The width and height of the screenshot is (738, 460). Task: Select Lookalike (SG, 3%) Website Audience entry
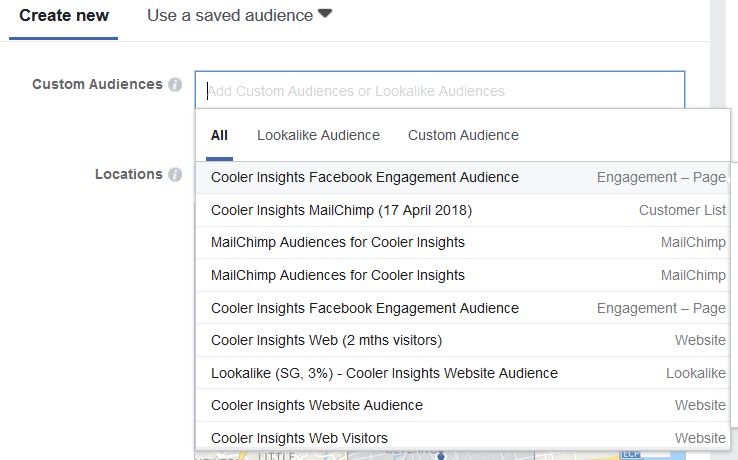pos(463,373)
